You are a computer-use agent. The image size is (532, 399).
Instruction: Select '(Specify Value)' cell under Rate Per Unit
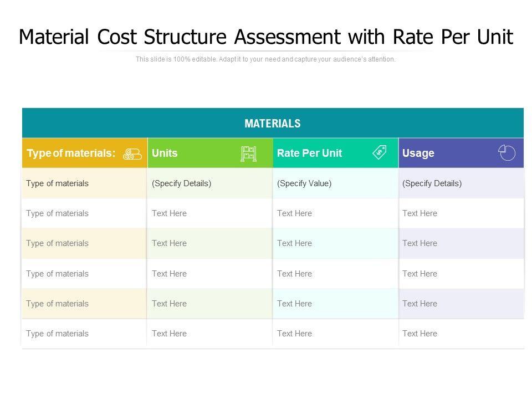tap(304, 183)
